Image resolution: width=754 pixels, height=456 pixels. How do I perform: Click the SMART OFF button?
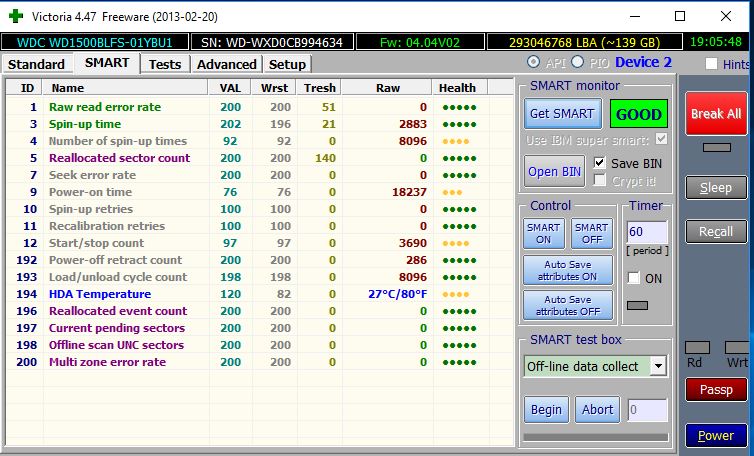coord(591,233)
